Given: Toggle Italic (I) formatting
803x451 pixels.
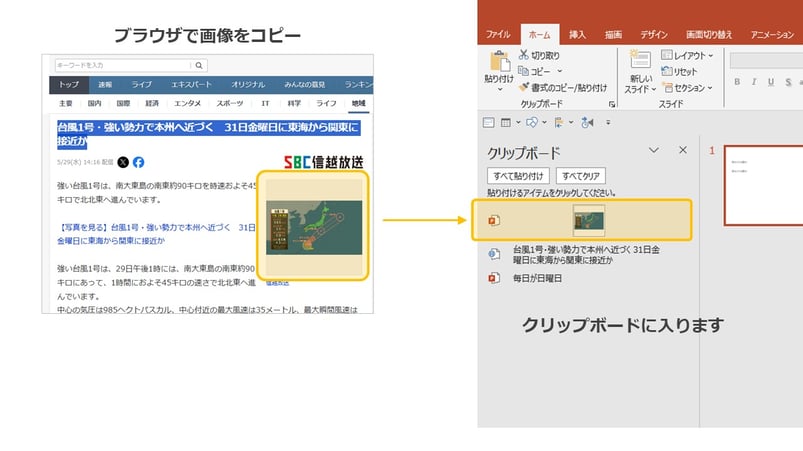Looking at the screenshot, I should coord(754,82).
